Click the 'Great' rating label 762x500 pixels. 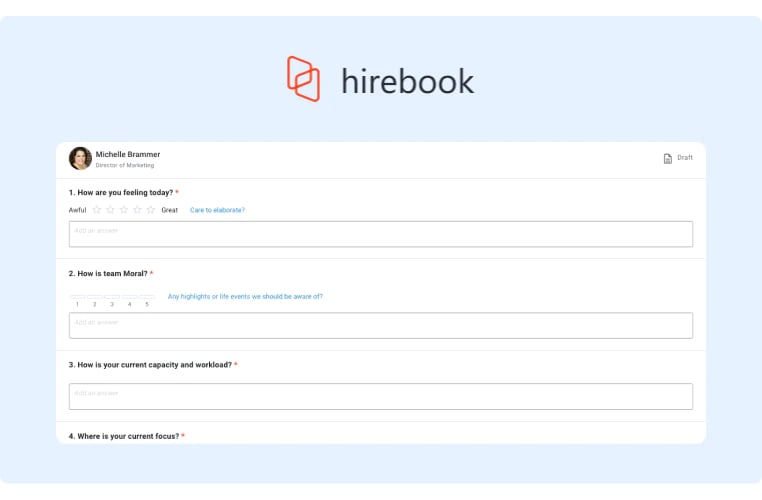tap(170, 210)
